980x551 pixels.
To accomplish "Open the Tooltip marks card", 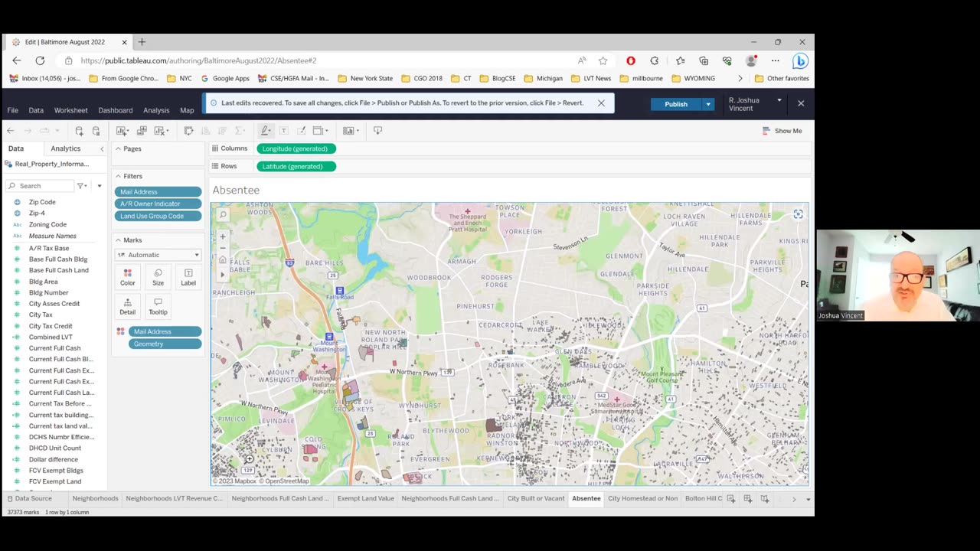I will [158, 306].
